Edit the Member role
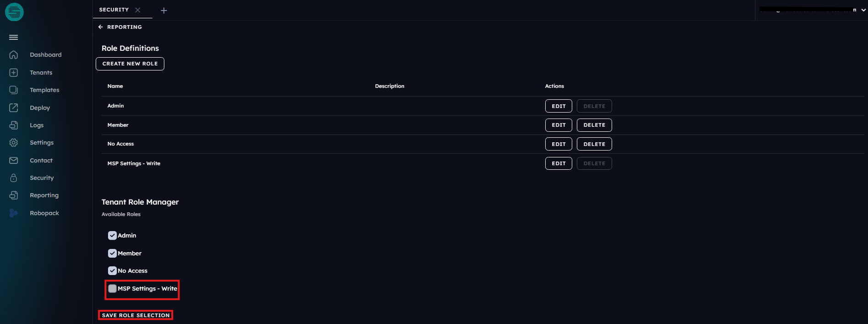Screen dimensions: 868x324 (559, 125)
